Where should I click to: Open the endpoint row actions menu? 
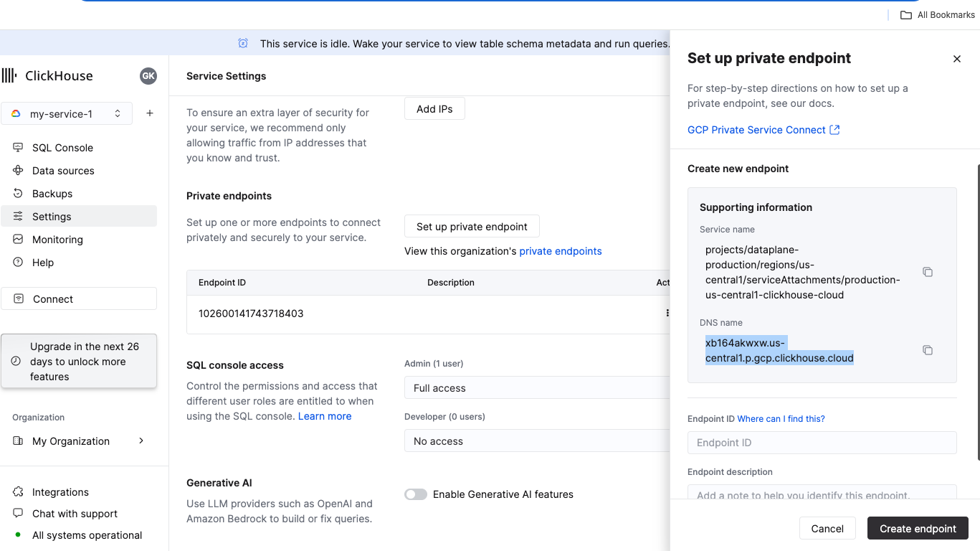(x=667, y=313)
